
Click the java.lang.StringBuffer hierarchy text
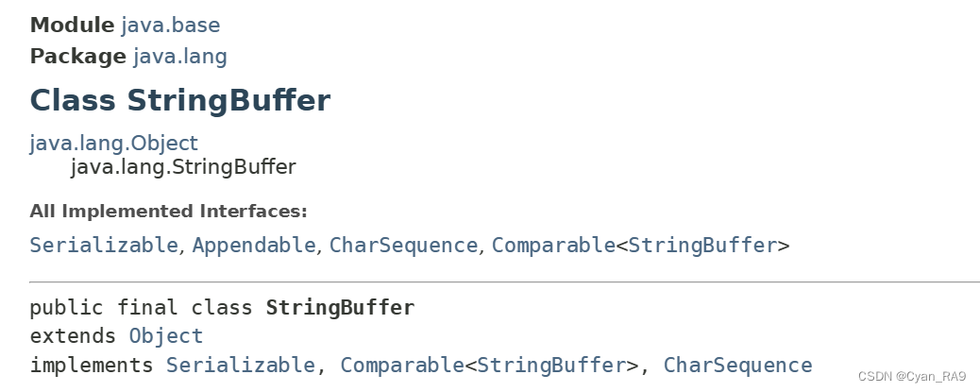click(183, 167)
